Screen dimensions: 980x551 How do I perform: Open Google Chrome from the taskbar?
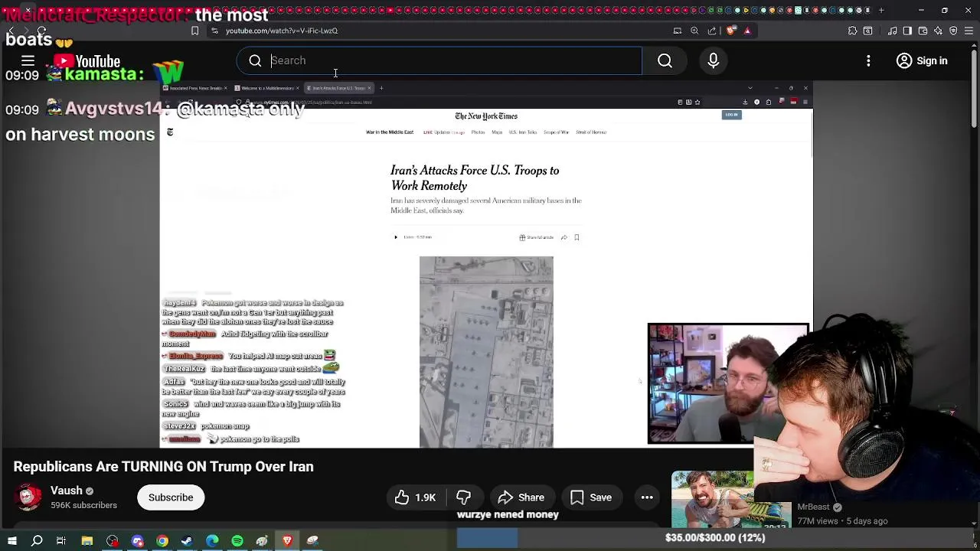162,541
